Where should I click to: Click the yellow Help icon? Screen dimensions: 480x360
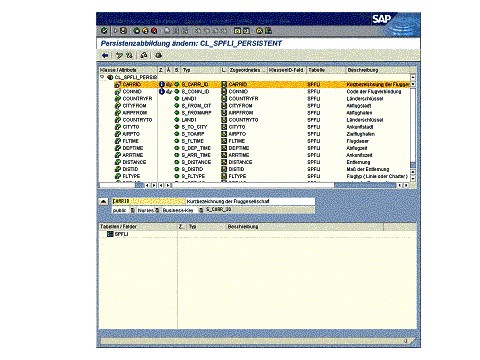[259, 31]
